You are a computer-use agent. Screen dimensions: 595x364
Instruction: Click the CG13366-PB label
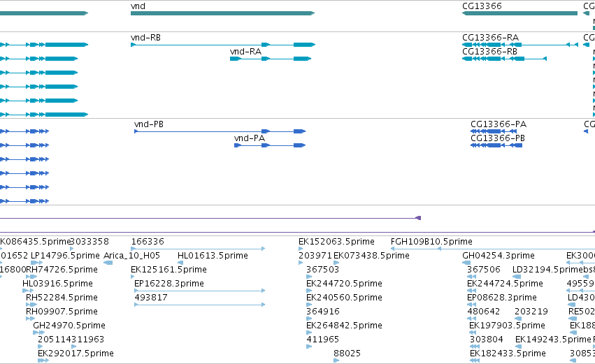[498, 138]
